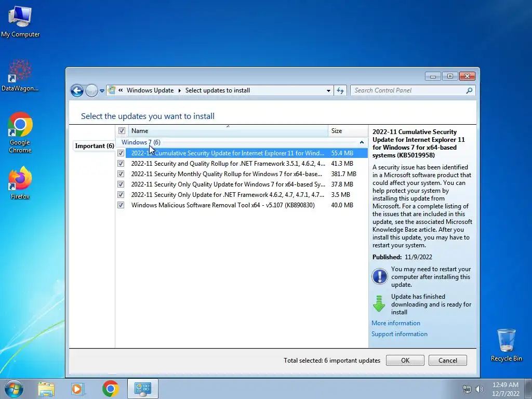Open the Recycle Bin

pyautogui.click(x=506, y=345)
